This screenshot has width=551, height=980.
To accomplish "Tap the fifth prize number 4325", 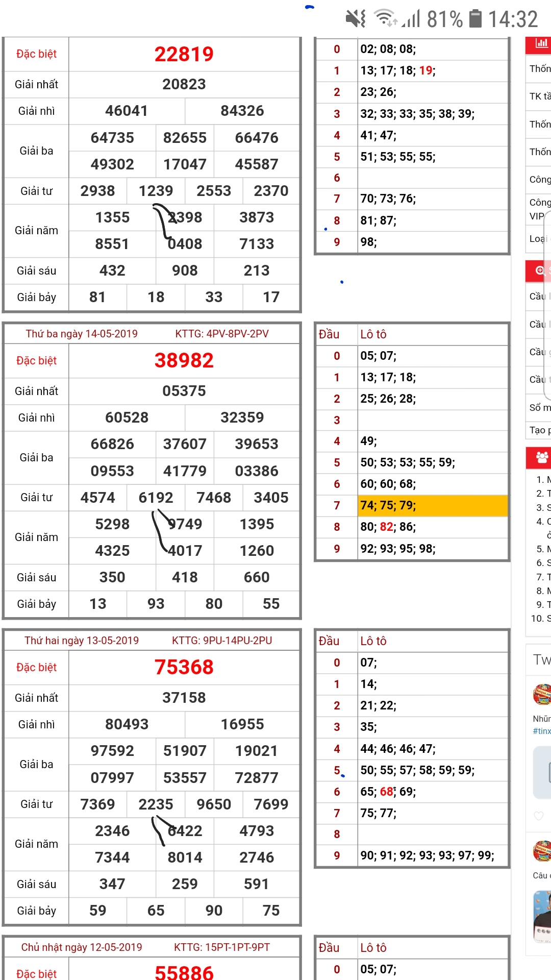I will point(112,551).
